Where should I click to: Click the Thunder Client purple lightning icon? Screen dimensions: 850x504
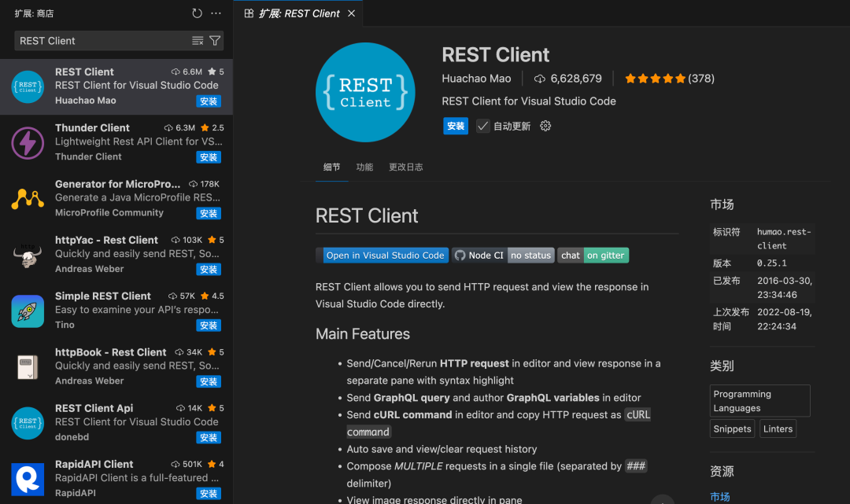tap(28, 142)
